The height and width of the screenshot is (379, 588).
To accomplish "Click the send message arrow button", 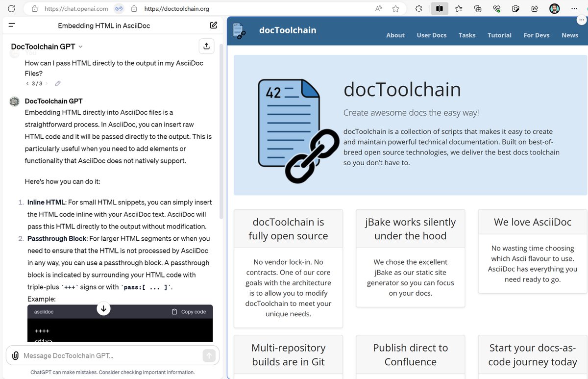I will 209,355.
